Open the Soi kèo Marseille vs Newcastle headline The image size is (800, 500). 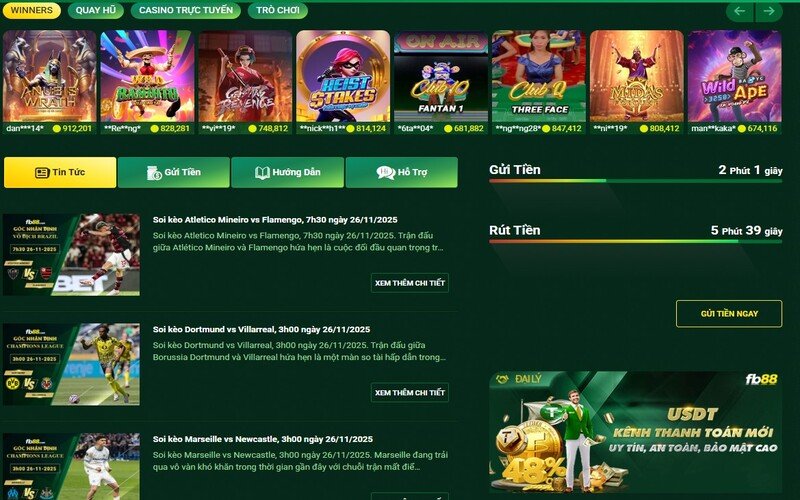tap(263, 439)
